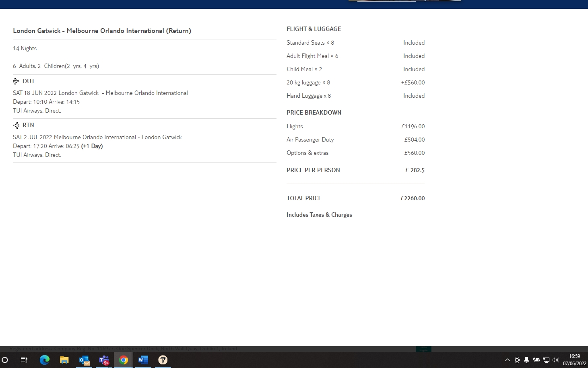Switch to Outlook on the taskbar
The height and width of the screenshot is (368, 588).
click(84, 360)
